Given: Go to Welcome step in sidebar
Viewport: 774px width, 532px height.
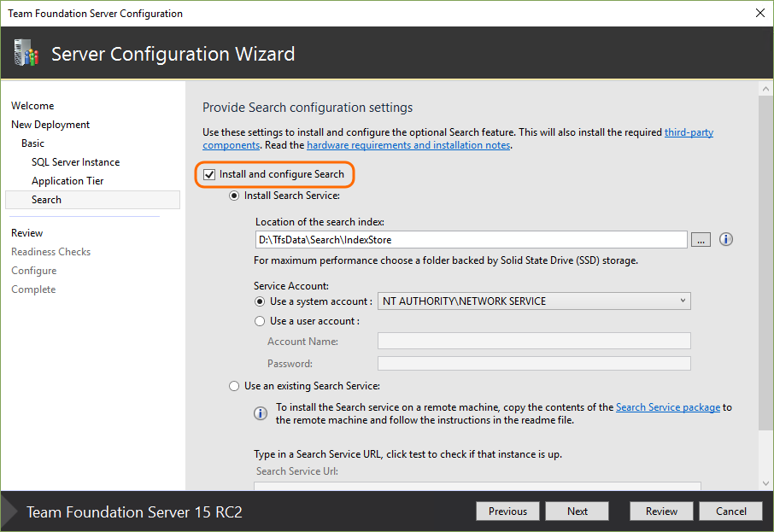Looking at the screenshot, I should (32, 106).
